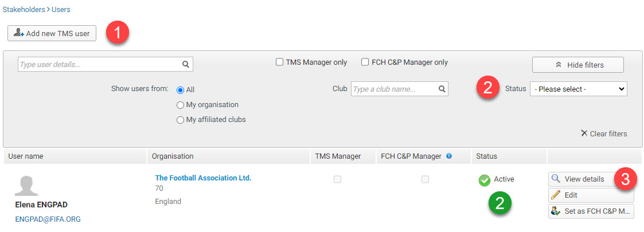The image size is (644, 232).
Task: Collapse filters with Hide filters button
Action: 578,65
